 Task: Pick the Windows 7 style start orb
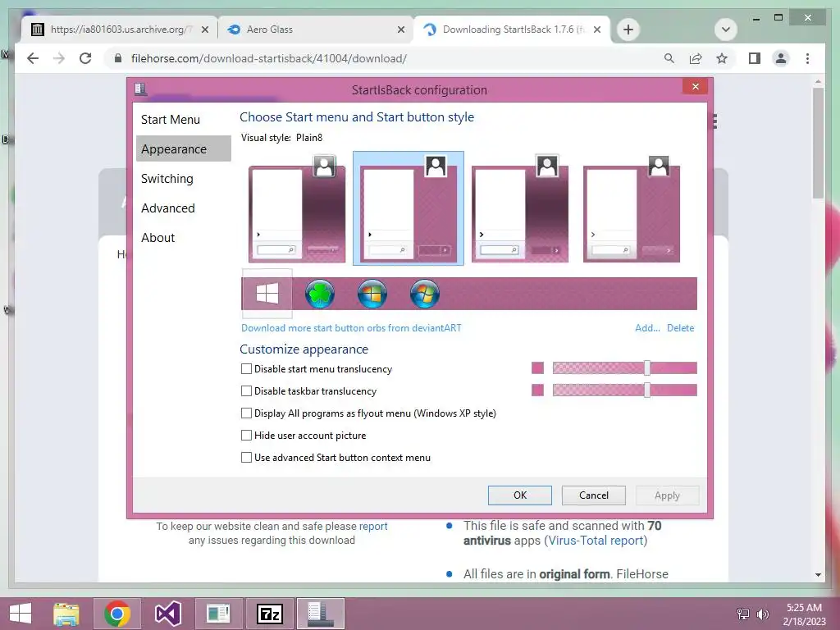[372, 294]
